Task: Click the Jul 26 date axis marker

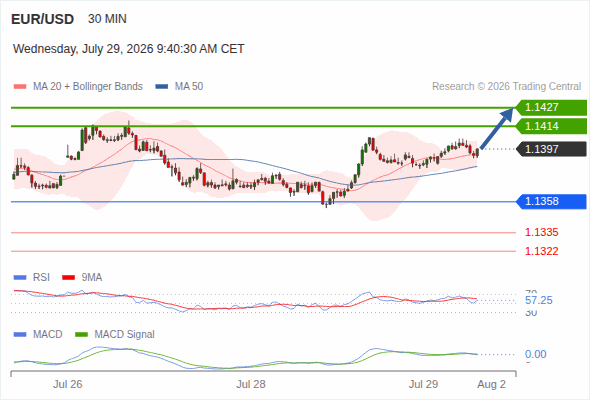Action: [67, 384]
